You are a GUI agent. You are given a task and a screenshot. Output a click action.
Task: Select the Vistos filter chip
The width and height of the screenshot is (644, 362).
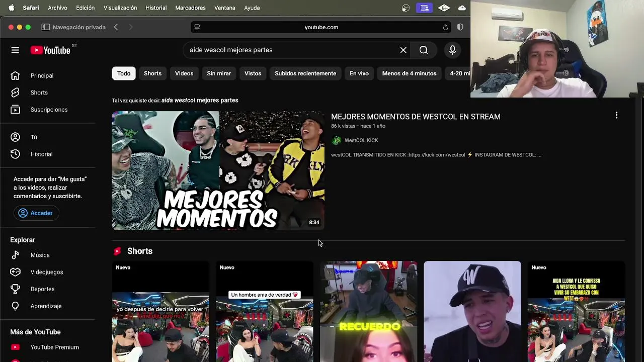click(253, 73)
